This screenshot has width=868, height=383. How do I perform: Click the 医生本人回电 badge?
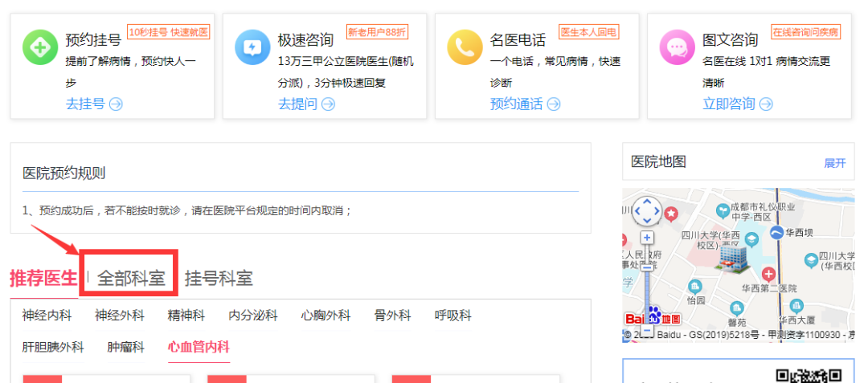coord(589,32)
